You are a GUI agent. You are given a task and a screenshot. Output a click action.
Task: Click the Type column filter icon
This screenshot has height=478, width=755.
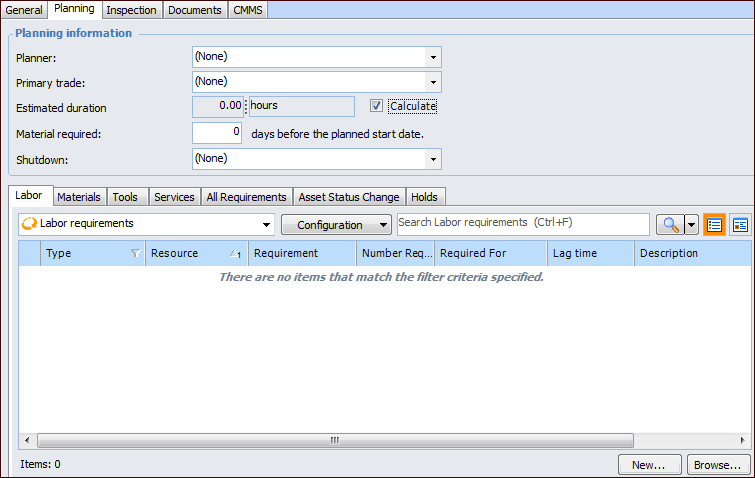tap(135, 253)
